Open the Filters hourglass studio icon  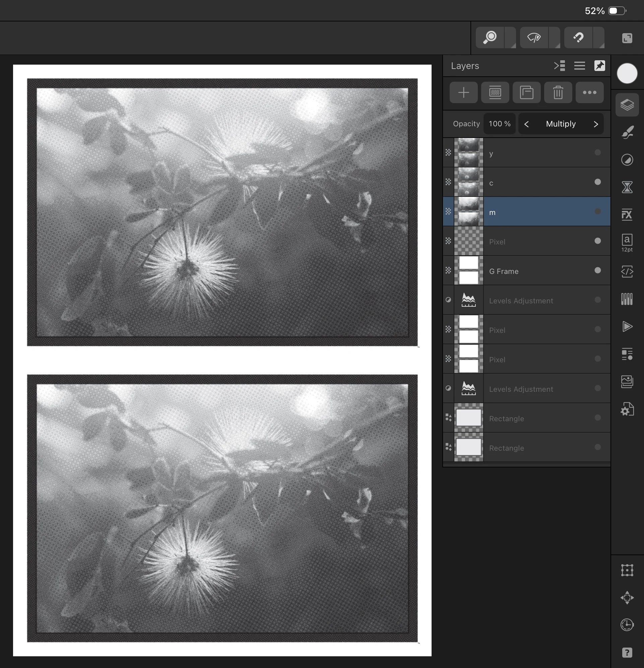point(627,187)
